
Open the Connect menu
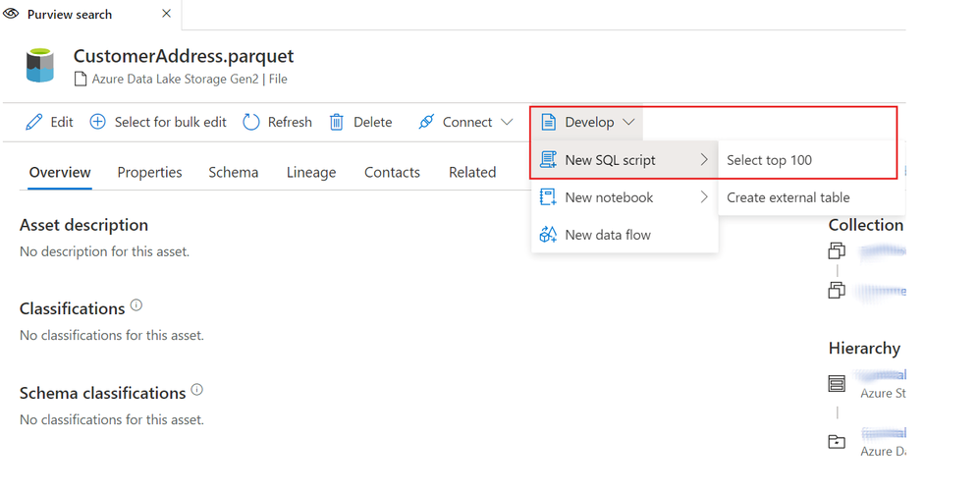click(465, 122)
